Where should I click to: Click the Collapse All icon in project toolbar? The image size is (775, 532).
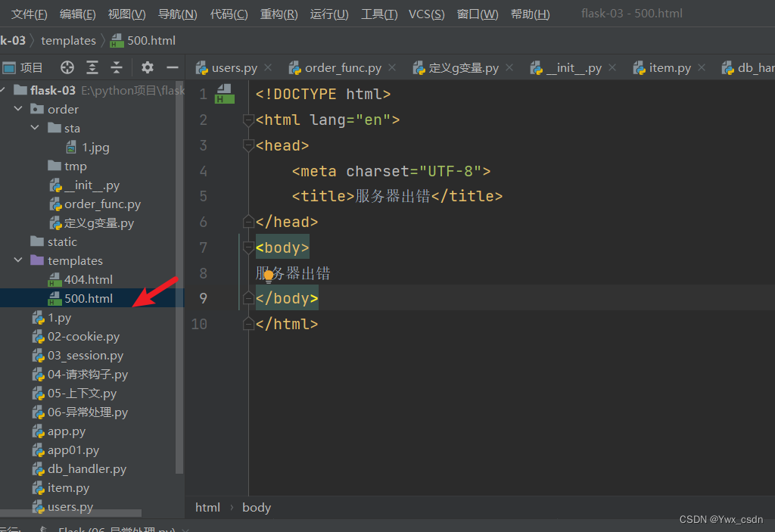tap(117, 67)
